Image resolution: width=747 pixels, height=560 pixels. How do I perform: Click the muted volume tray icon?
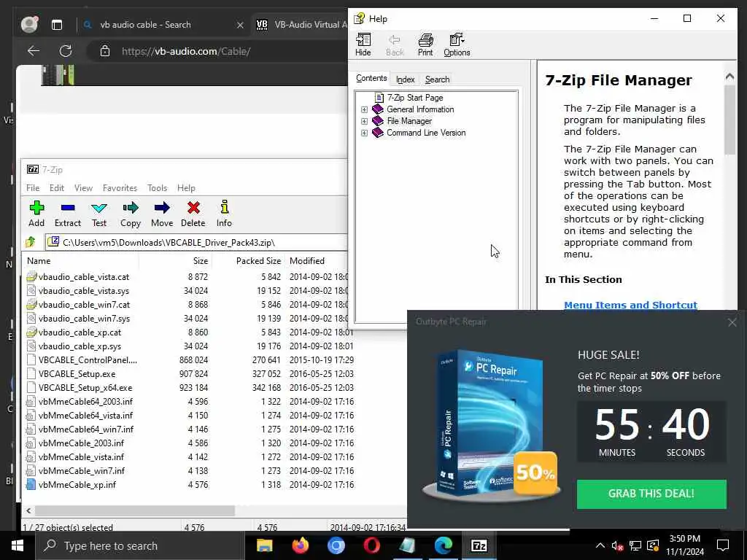point(617,545)
